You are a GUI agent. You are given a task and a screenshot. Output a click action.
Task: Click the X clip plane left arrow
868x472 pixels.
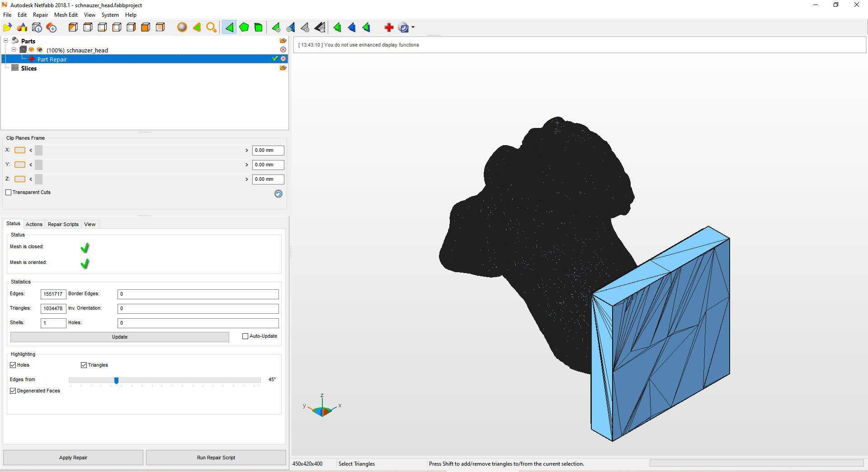point(31,150)
